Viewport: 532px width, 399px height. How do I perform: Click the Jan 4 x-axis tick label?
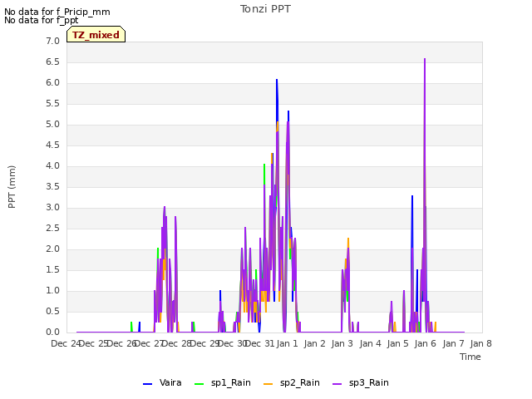point(370,343)
